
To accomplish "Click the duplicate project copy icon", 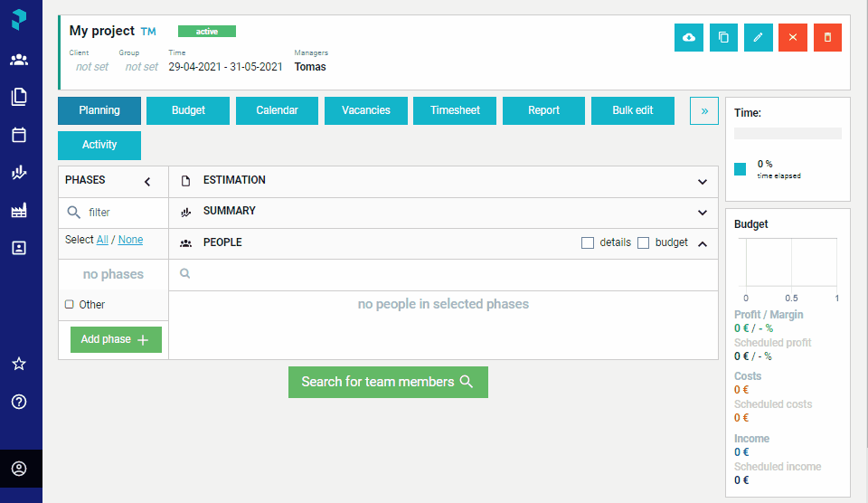I will point(723,38).
